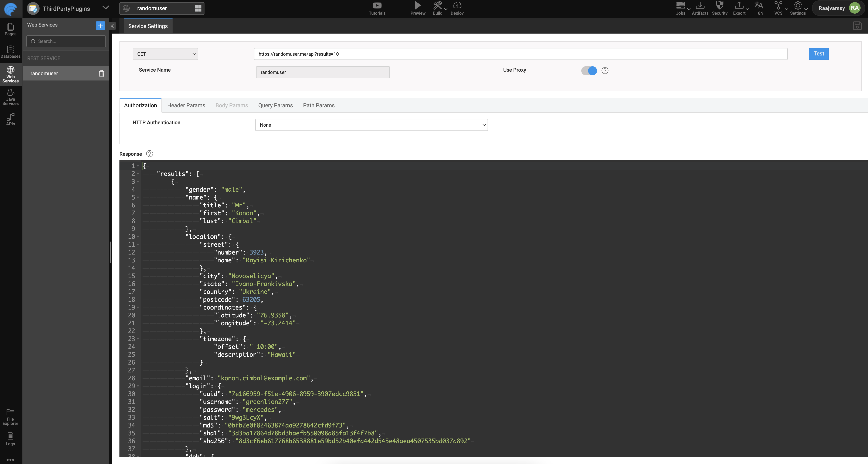Open the GET method dropdown
This screenshot has width=868, height=464.
coord(165,54)
